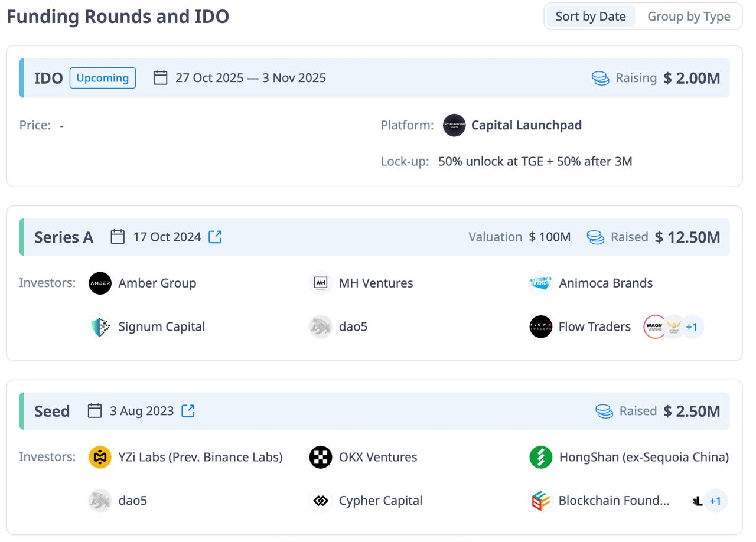Open the Capital Launchpad platform link
Screen dimensions: 756x542
pyautogui.click(x=526, y=125)
